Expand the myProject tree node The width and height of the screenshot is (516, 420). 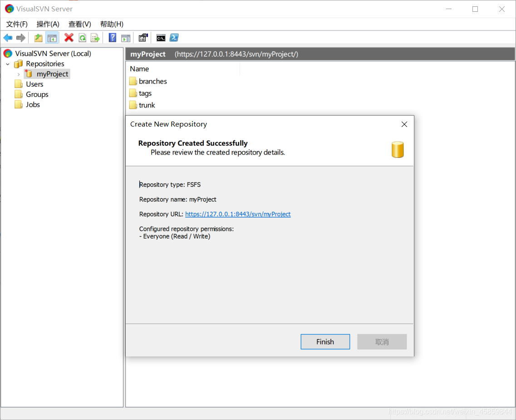pyautogui.click(x=19, y=75)
